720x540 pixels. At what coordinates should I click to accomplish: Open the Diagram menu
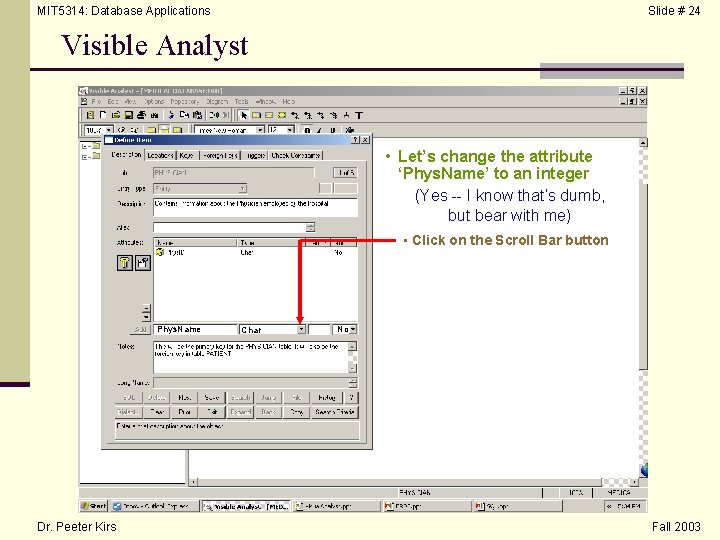coord(217,101)
